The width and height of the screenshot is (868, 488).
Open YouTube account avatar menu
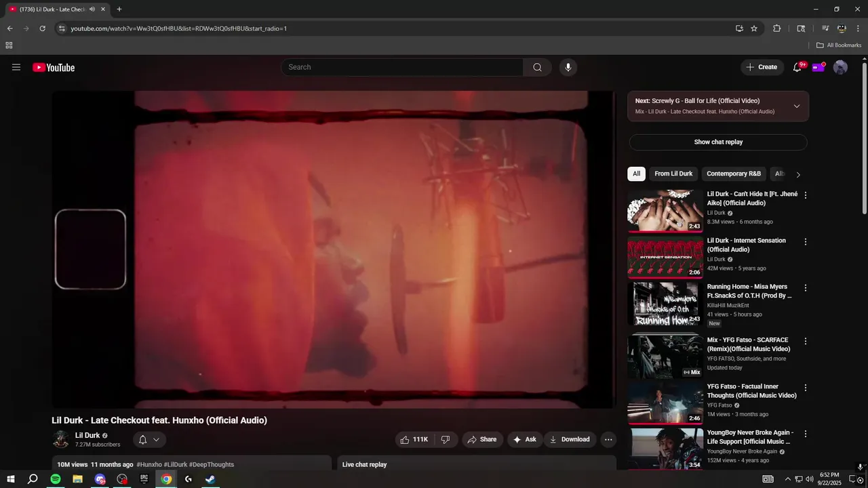pos(840,67)
